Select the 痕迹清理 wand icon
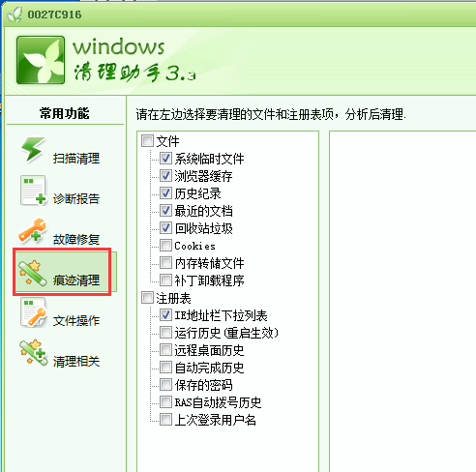Screen dimensions: 476x472 [x=33, y=273]
